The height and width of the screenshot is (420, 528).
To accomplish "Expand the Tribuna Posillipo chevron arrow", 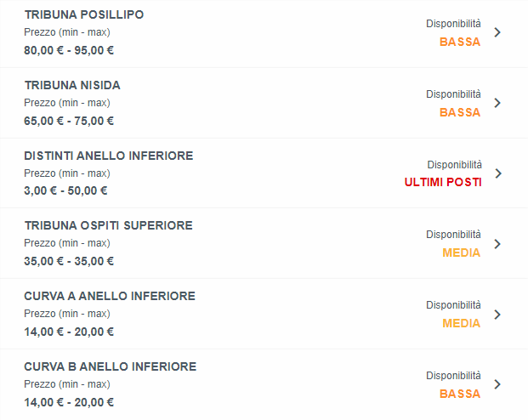I will 497,32.
